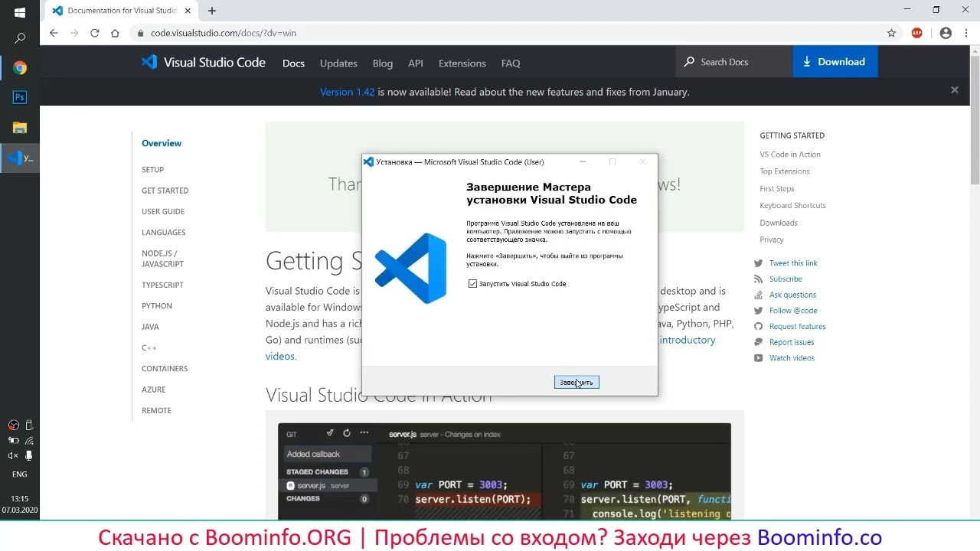Open USER GUIDE section in sidebar
This screenshot has height=551, width=980.
[x=163, y=211]
